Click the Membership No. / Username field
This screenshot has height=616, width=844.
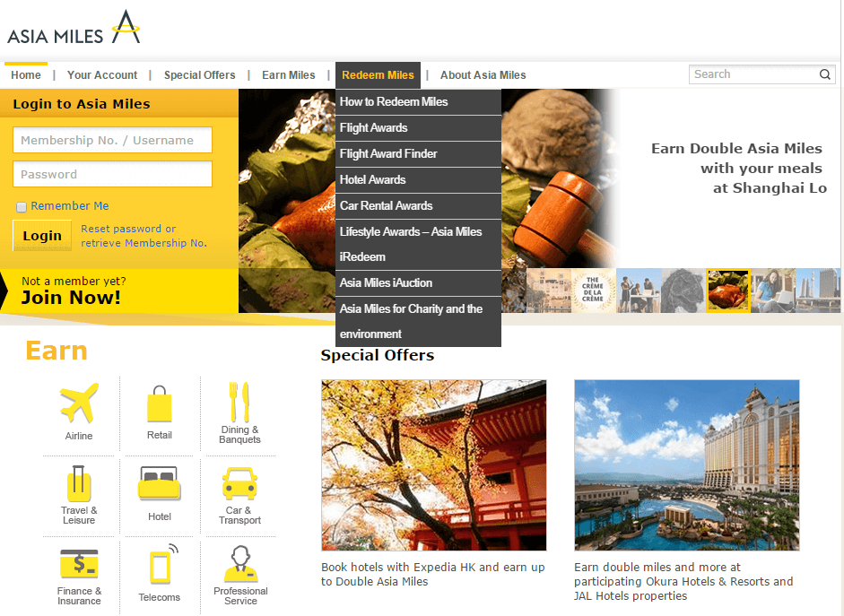coord(112,141)
